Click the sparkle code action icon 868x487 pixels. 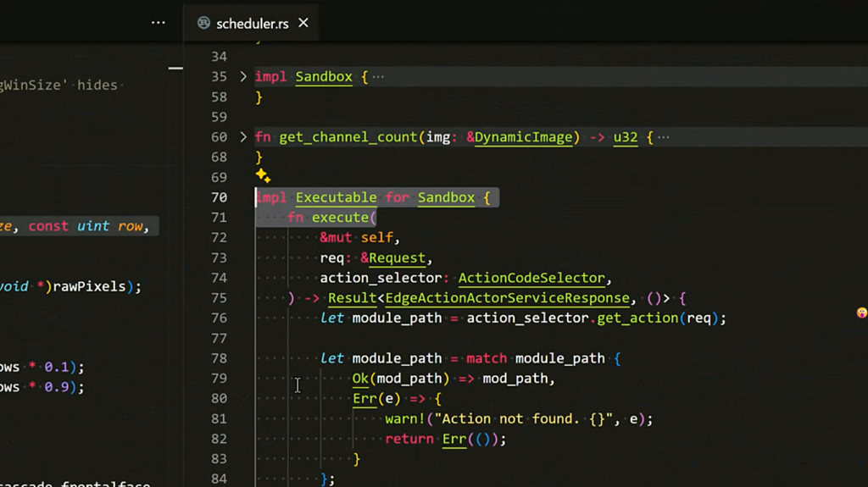pyautogui.click(x=263, y=176)
